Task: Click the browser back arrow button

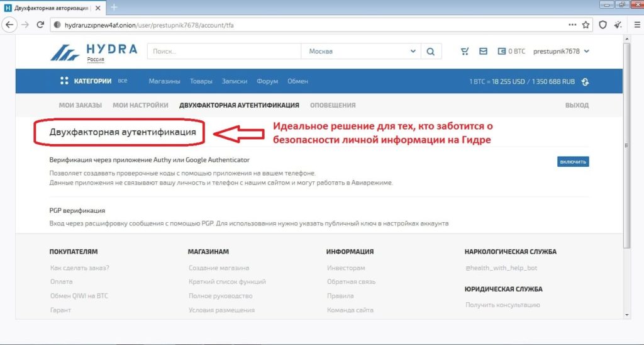Action: point(9,25)
